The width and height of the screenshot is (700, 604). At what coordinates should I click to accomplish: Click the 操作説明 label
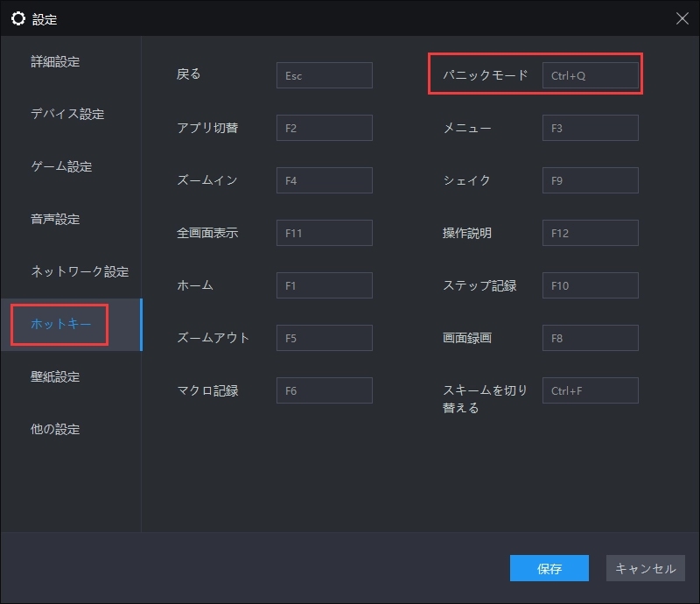click(x=467, y=233)
